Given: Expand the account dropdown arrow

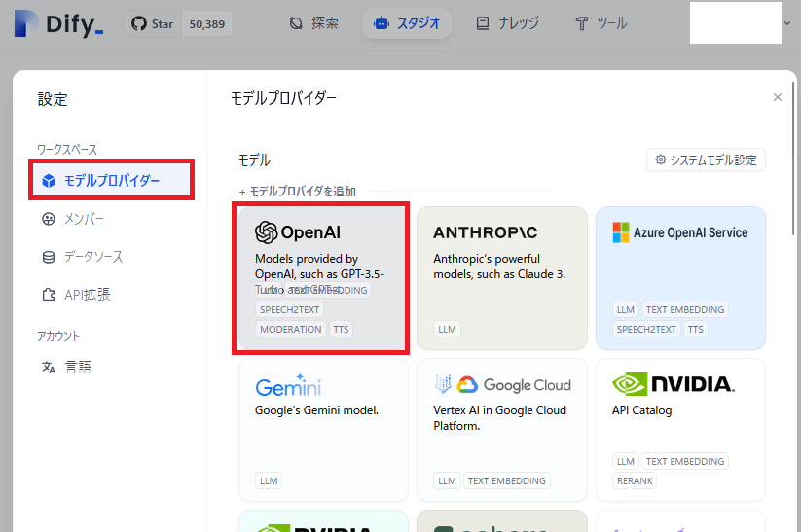Looking at the screenshot, I should [x=787, y=23].
